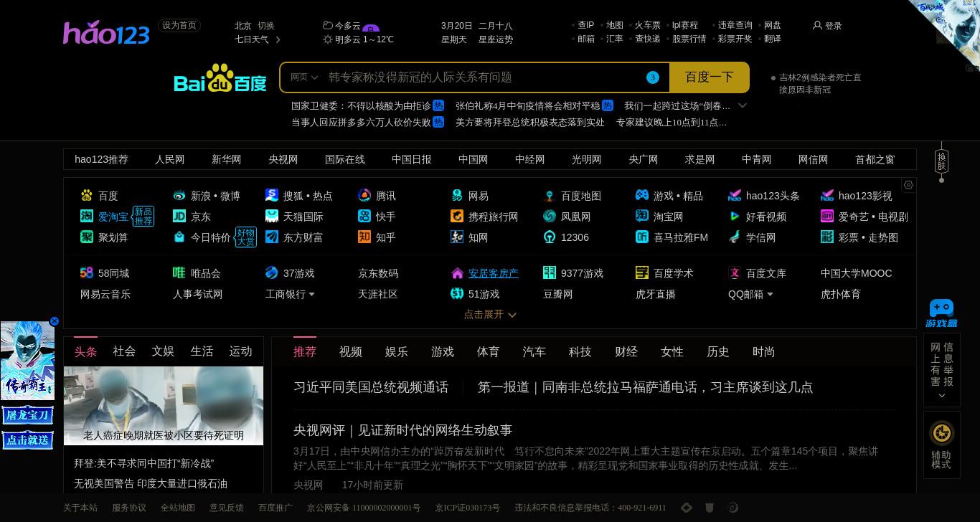Open the 12306 railway icon
Image resolution: width=980 pixels, height=522 pixels.
click(x=550, y=237)
